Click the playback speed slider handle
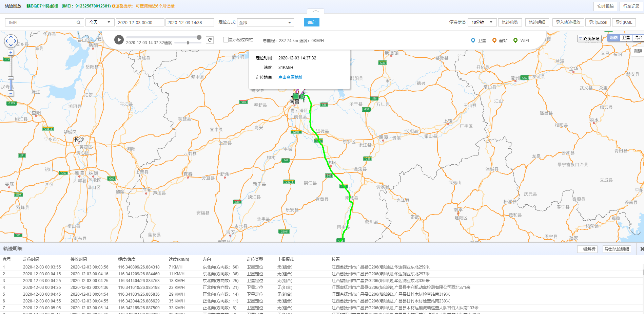The height and width of the screenshot is (314, 644). pos(188,43)
